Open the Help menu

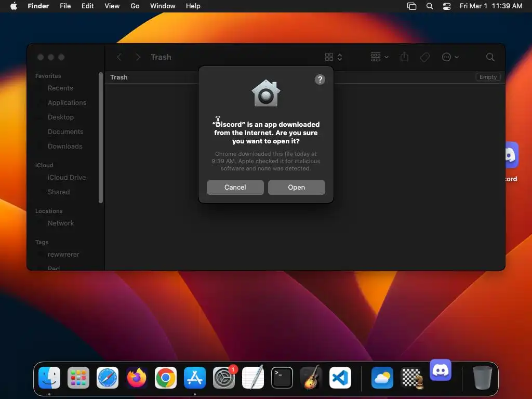coord(193,6)
